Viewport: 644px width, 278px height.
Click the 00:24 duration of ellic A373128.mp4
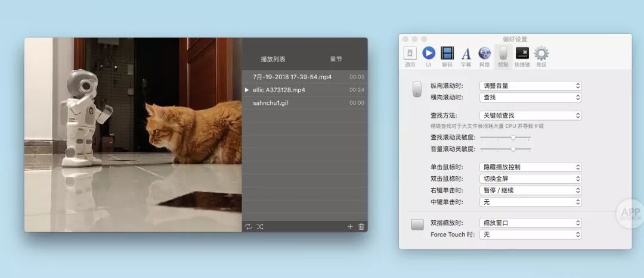point(357,90)
